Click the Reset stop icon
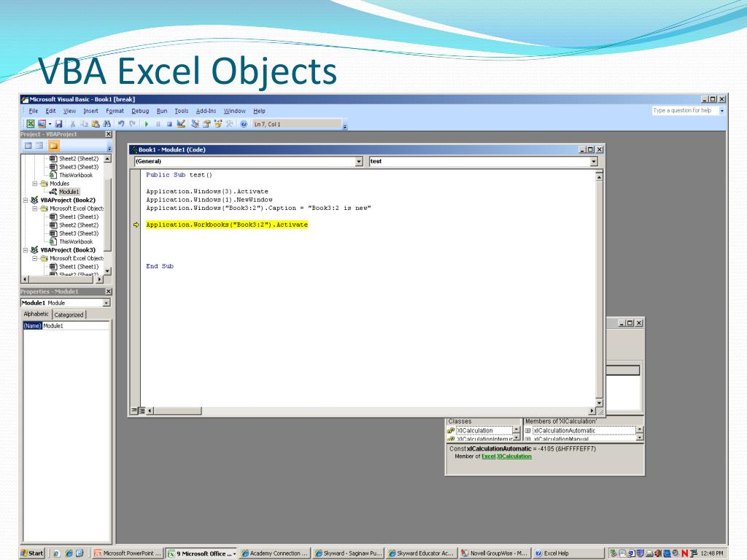Image resolution: width=747 pixels, height=560 pixels. pos(169,124)
